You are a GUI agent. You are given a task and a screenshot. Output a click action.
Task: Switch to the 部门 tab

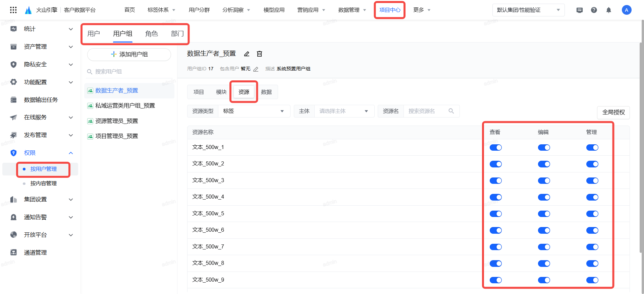click(x=177, y=33)
